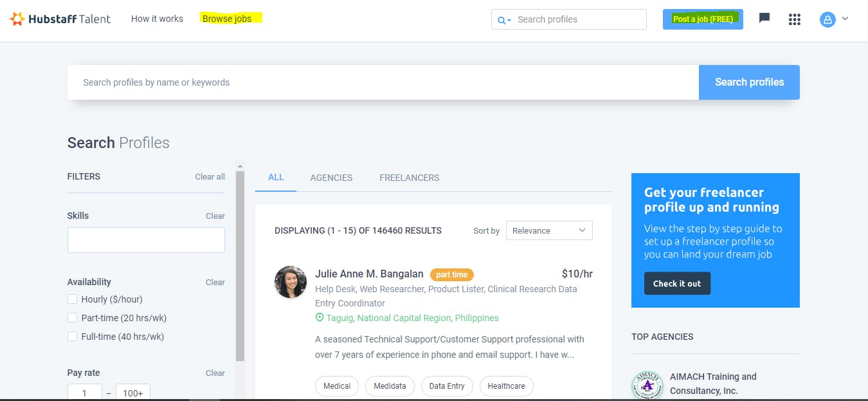Open the Sort by Relevance dropdown
Viewport: 868px width, 401px height.
coord(549,230)
